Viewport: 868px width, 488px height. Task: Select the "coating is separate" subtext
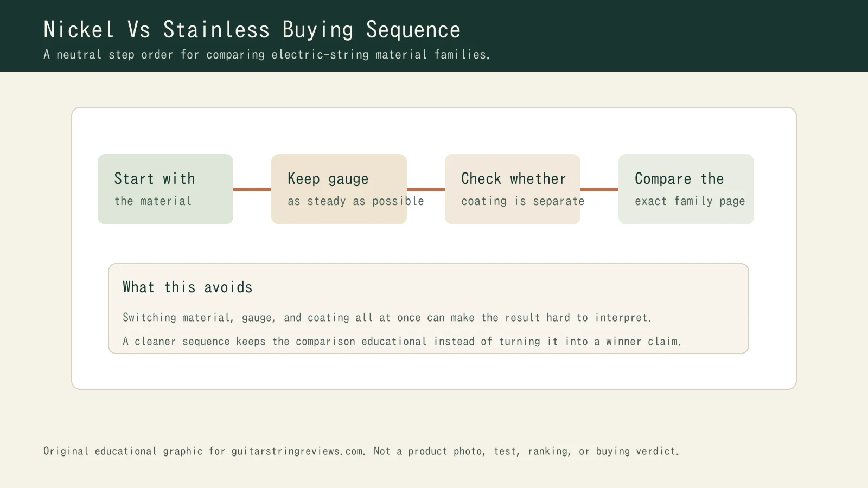tap(522, 201)
